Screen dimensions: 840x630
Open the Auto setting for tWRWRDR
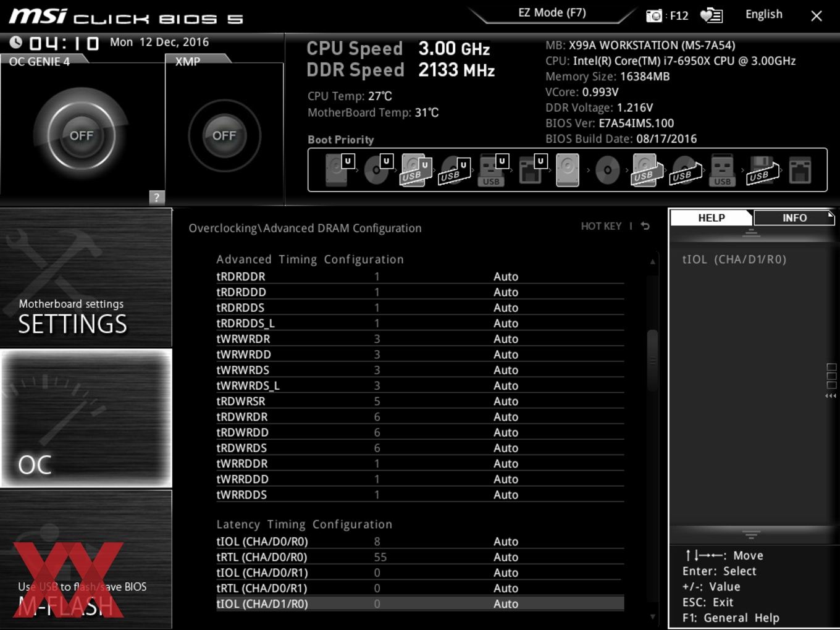click(506, 339)
